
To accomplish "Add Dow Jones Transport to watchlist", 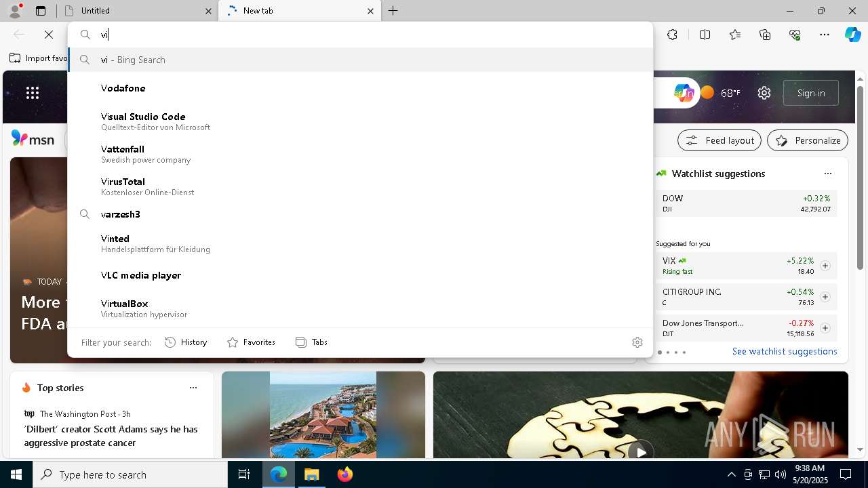I will point(825,328).
